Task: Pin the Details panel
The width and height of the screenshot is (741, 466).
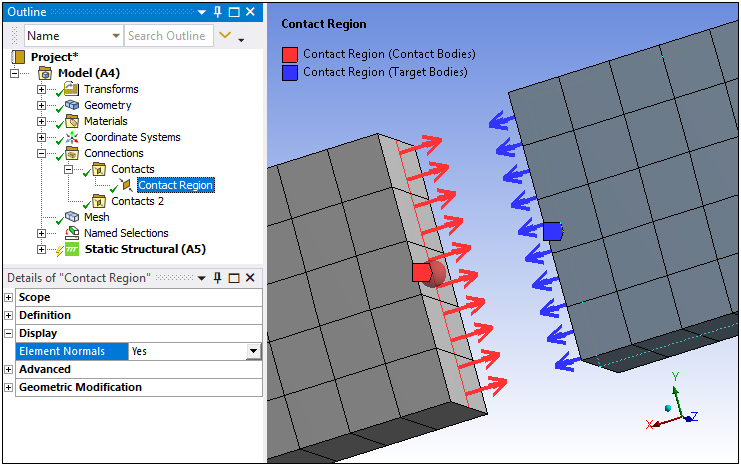Action: click(x=218, y=278)
